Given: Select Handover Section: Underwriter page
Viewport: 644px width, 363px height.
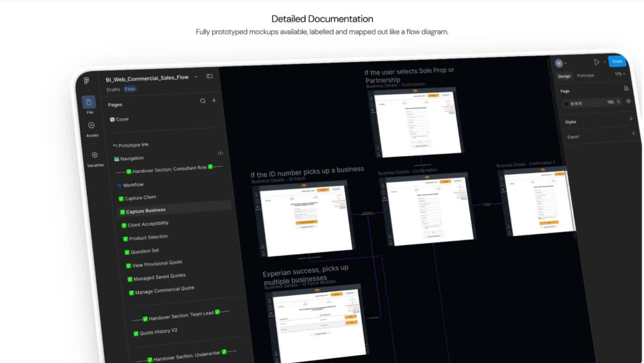Looking at the screenshot, I should 187,356.
